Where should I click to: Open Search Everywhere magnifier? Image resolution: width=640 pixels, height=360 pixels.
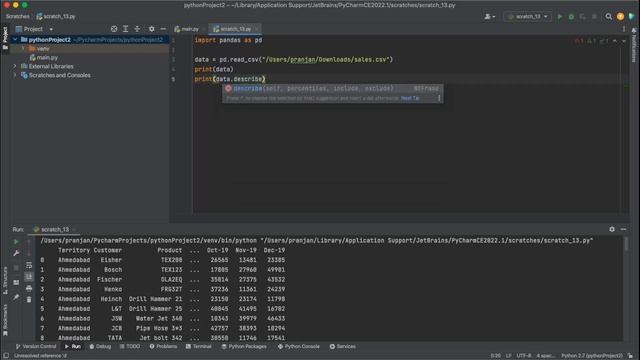pos(609,17)
